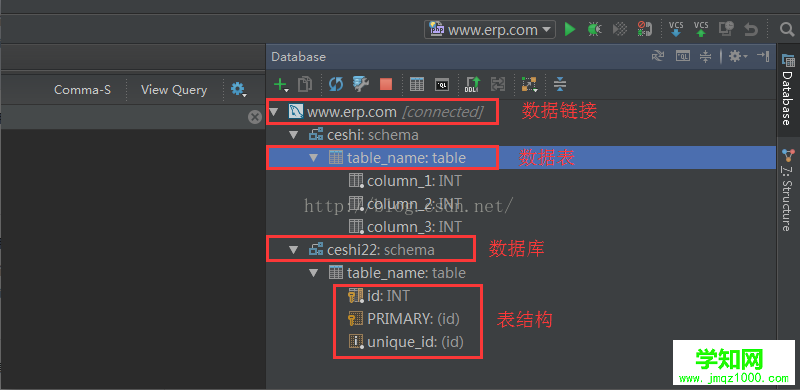Open the QL console toolbar icon
Viewport: 800px width, 390px height.
tap(442, 85)
